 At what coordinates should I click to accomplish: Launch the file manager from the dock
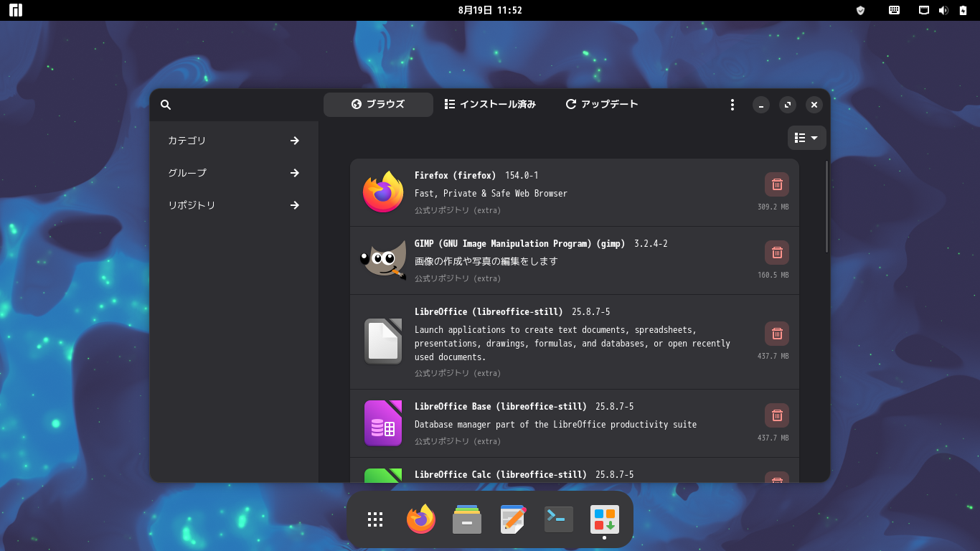click(467, 519)
